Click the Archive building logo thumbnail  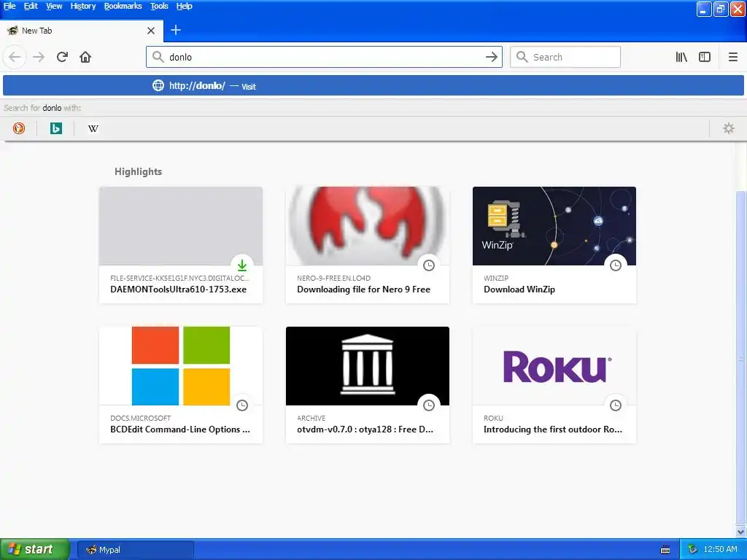pyautogui.click(x=368, y=366)
